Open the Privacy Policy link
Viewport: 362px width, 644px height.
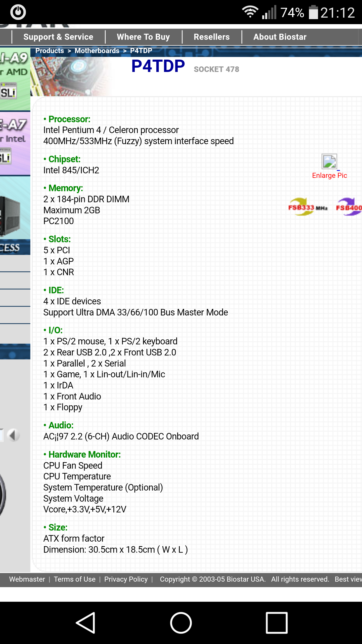coord(126,579)
